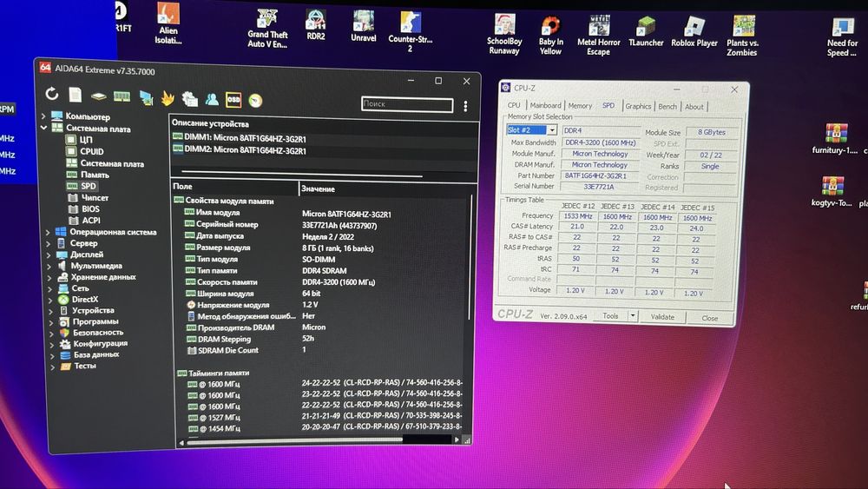Click the search field in AIDA64
The height and width of the screenshot is (489, 868).
[x=407, y=104]
